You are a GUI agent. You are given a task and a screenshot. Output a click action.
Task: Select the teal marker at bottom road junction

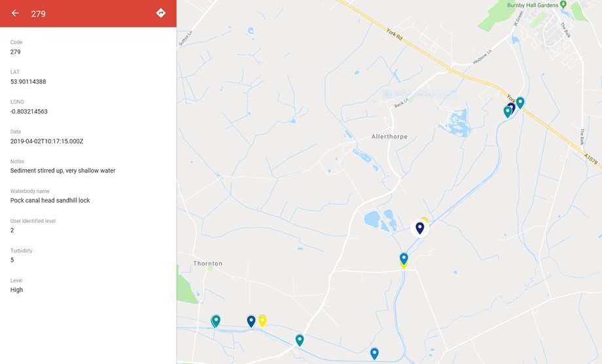pos(300,340)
